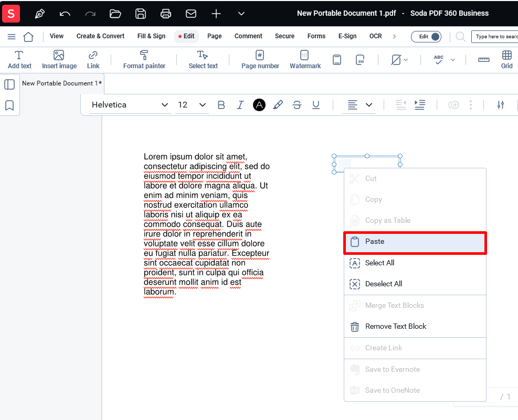Viewport: 518px width, 420px height.
Task: Switch to the Fill & Sign tab
Action: (151, 36)
